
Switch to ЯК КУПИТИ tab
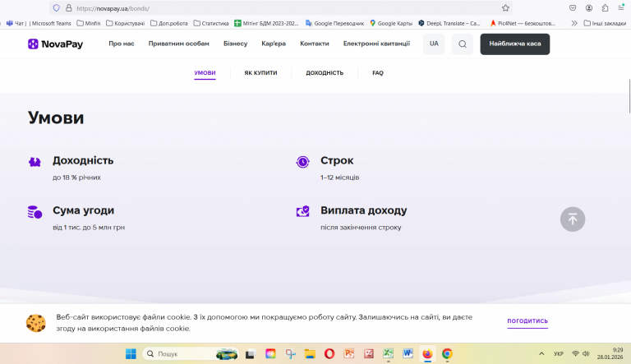260,73
